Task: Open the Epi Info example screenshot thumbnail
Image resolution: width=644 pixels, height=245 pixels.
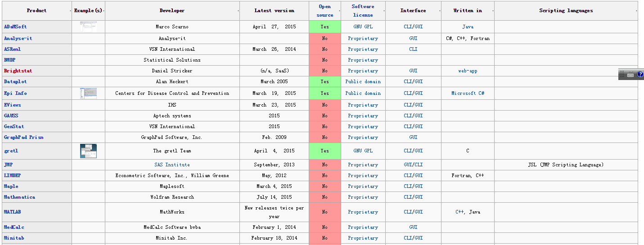Action: point(88,93)
